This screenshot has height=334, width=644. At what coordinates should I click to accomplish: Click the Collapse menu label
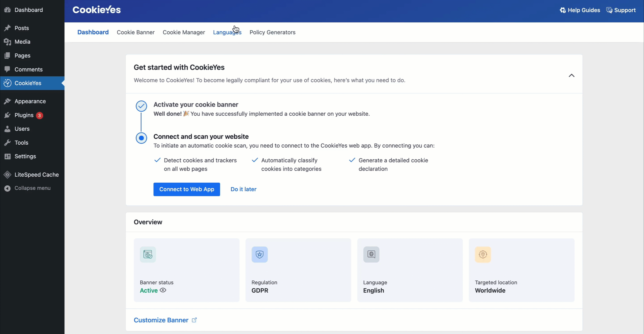pyautogui.click(x=32, y=188)
